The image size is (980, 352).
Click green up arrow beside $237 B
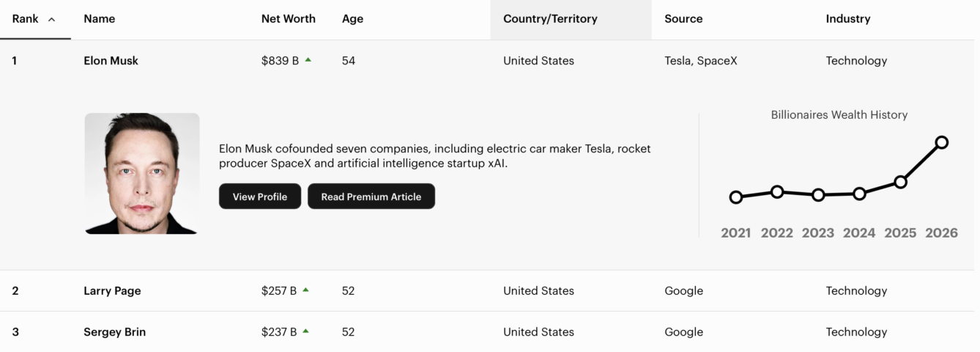tap(305, 331)
